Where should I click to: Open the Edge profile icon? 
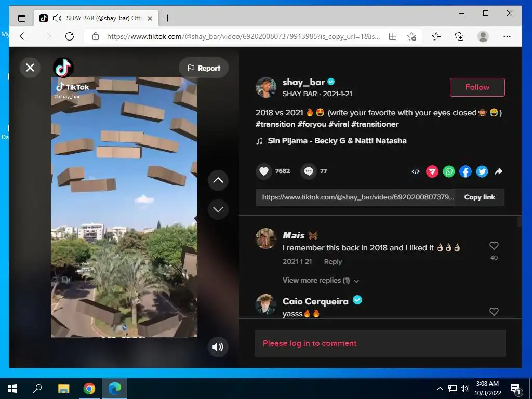click(483, 36)
